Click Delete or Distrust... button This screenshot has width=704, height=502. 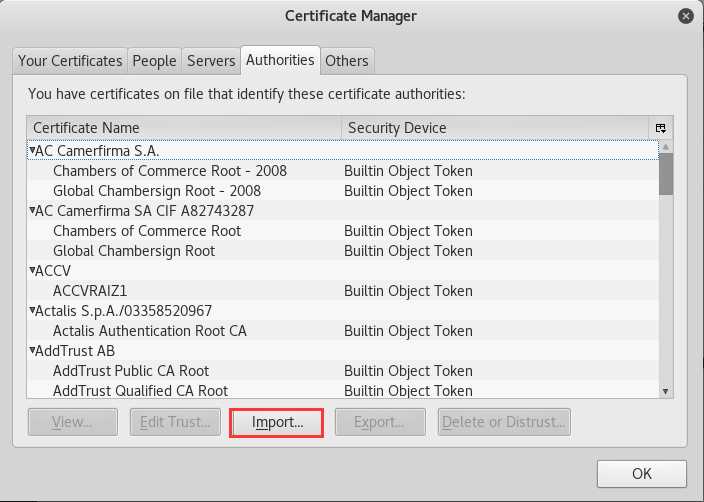504,422
